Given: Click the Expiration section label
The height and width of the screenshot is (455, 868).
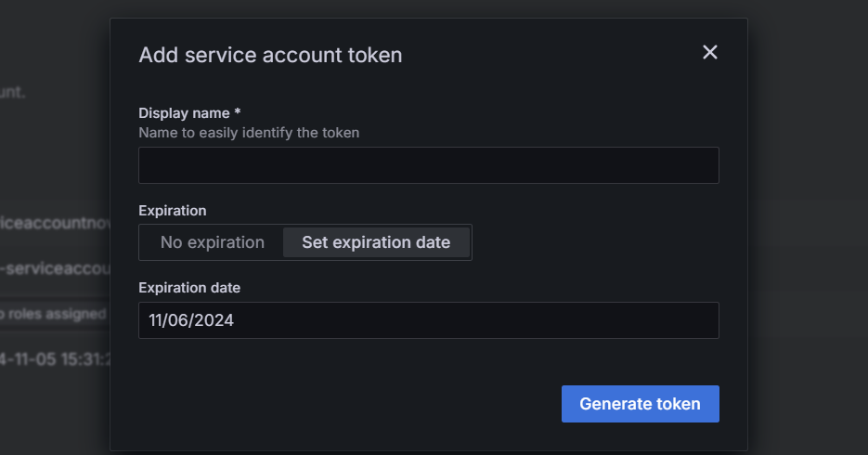Looking at the screenshot, I should [173, 211].
